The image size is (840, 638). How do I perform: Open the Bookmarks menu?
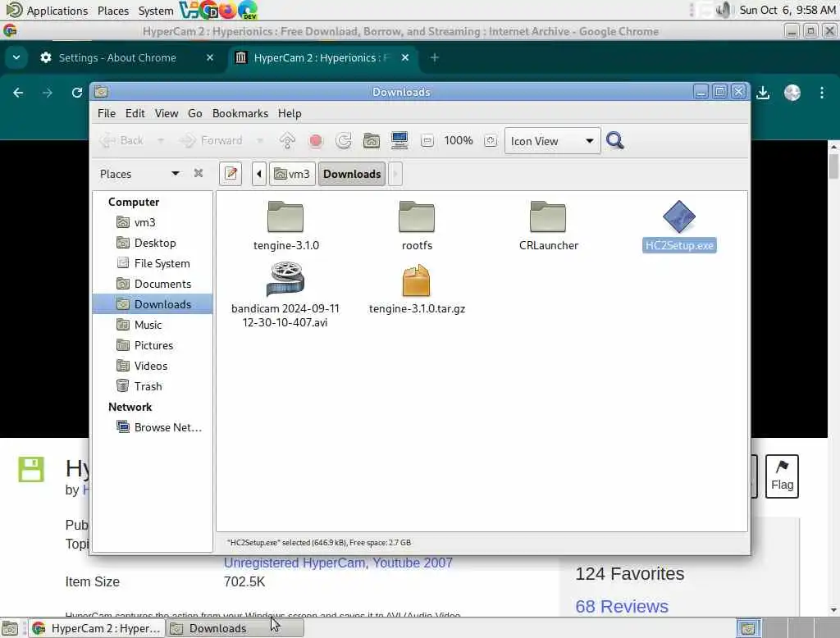click(x=240, y=113)
